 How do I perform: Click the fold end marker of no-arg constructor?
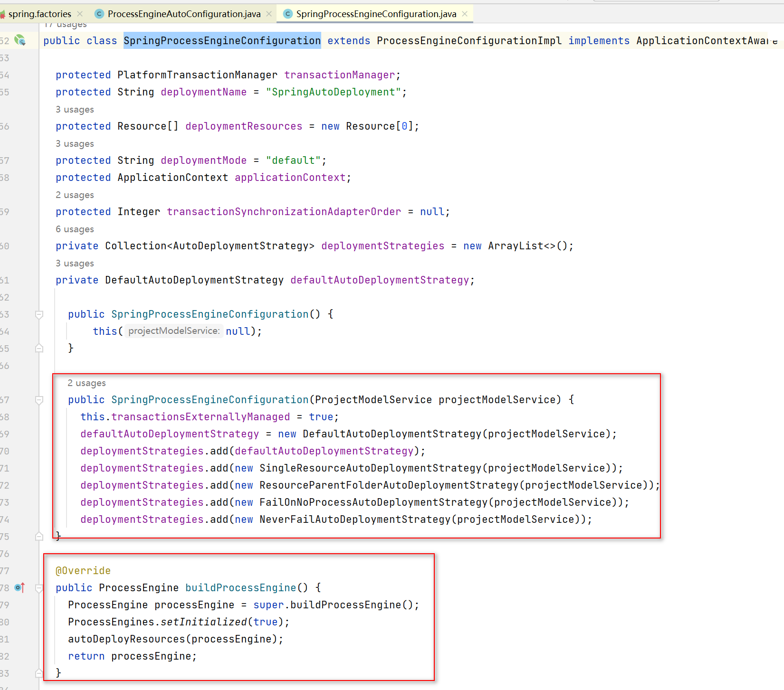(x=39, y=348)
